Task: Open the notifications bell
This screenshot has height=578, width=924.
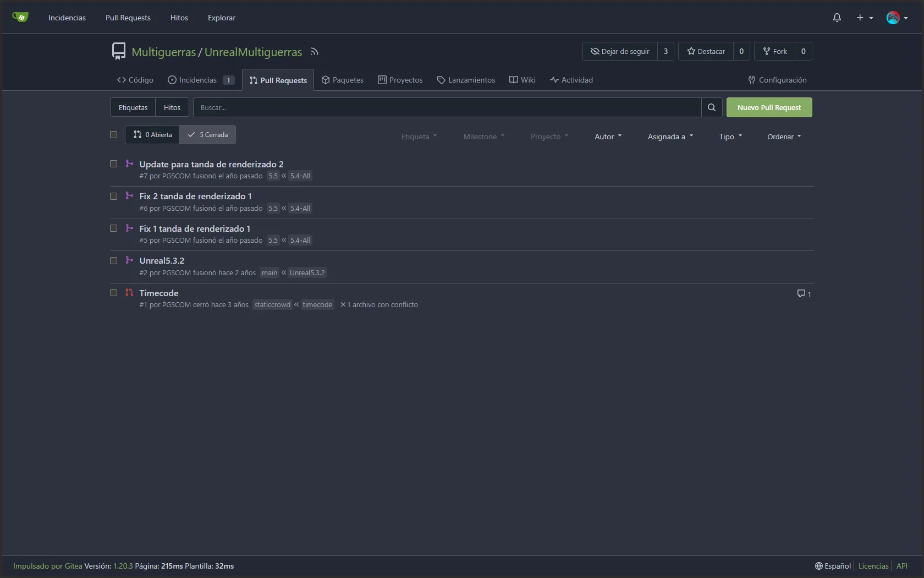Action: tap(837, 18)
